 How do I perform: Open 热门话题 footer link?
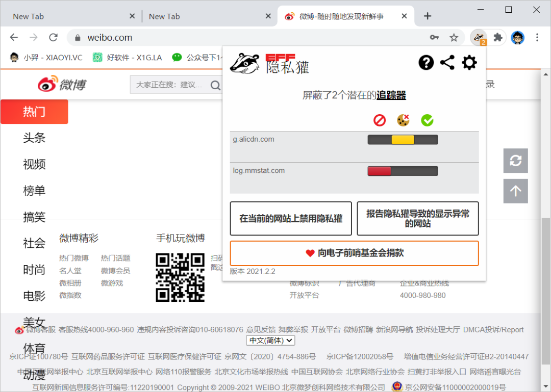[x=116, y=258]
